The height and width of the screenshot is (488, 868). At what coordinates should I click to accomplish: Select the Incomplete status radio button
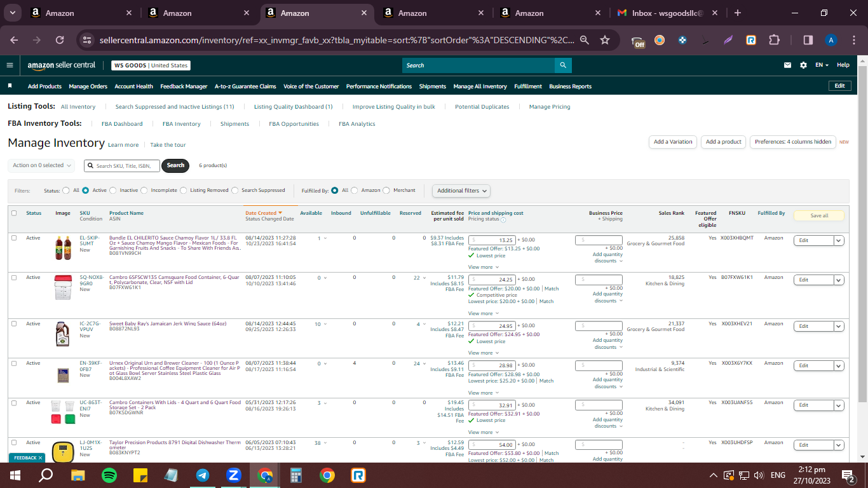[x=144, y=190]
